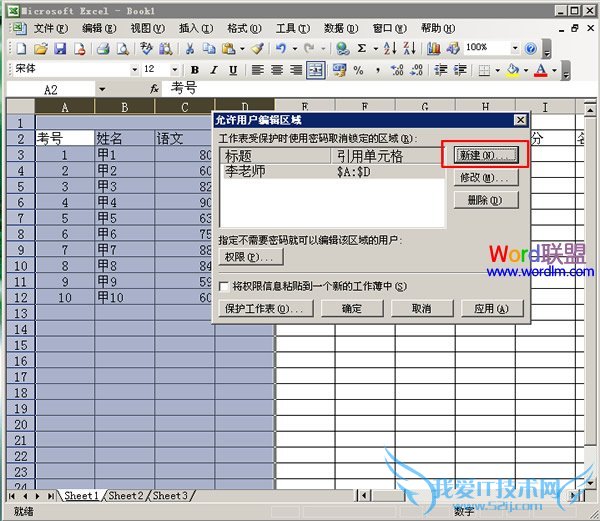Expand the AutoSum functions dropdown arrow
This screenshot has height=521, width=600.
point(375,49)
